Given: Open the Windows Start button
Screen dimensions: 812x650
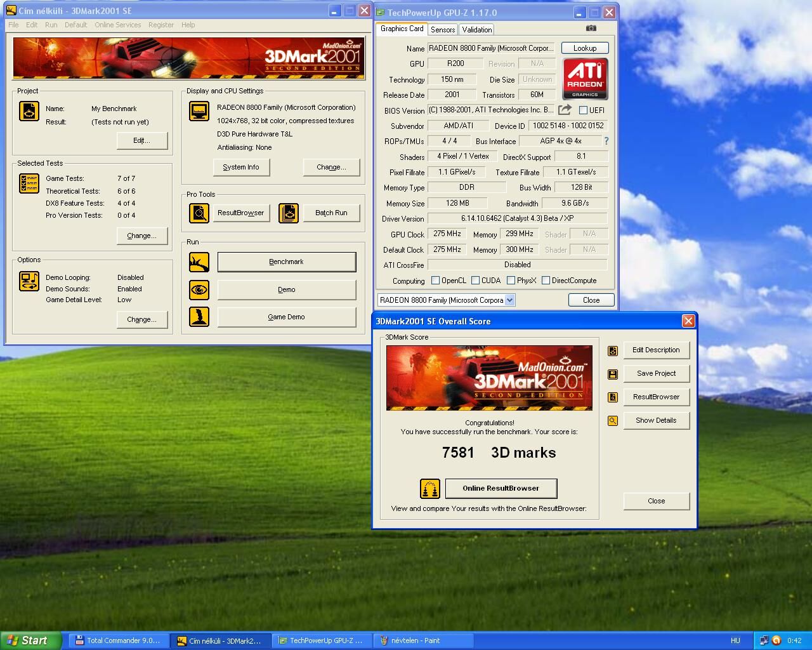Looking at the screenshot, I should [x=30, y=640].
